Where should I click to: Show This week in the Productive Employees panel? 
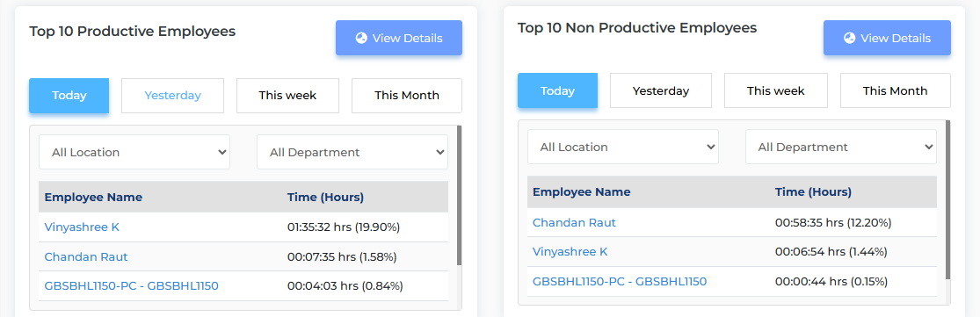pos(287,96)
